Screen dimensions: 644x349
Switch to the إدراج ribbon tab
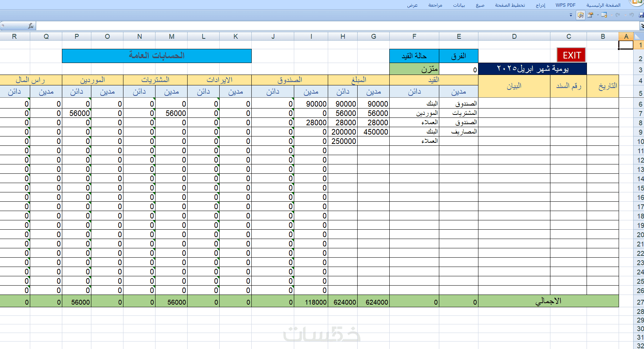[x=540, y=5]
